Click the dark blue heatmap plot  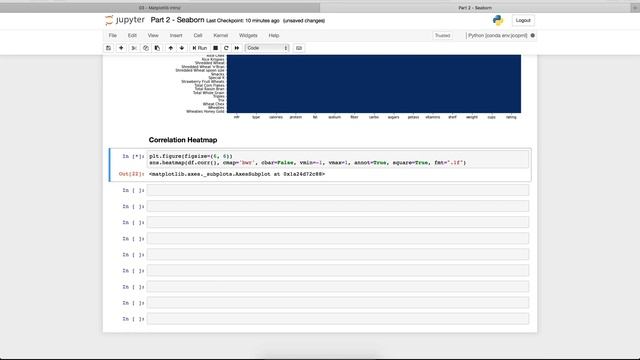373,84
